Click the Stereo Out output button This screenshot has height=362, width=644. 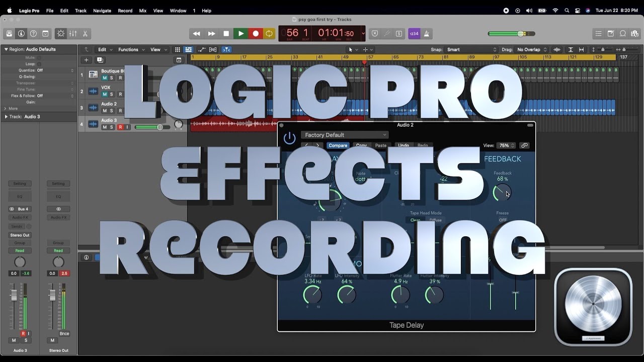[20, 235]
